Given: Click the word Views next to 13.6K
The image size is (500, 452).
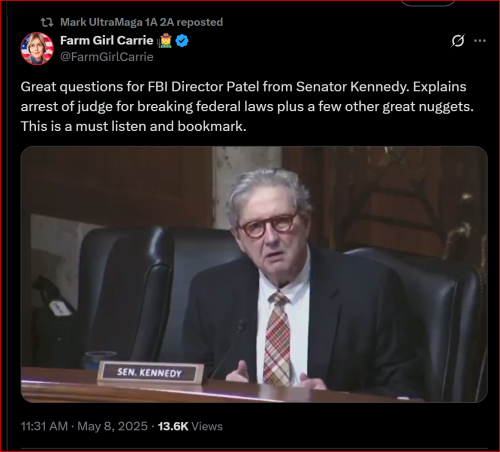Looking at the screenshot, I should tap(207, 426).
